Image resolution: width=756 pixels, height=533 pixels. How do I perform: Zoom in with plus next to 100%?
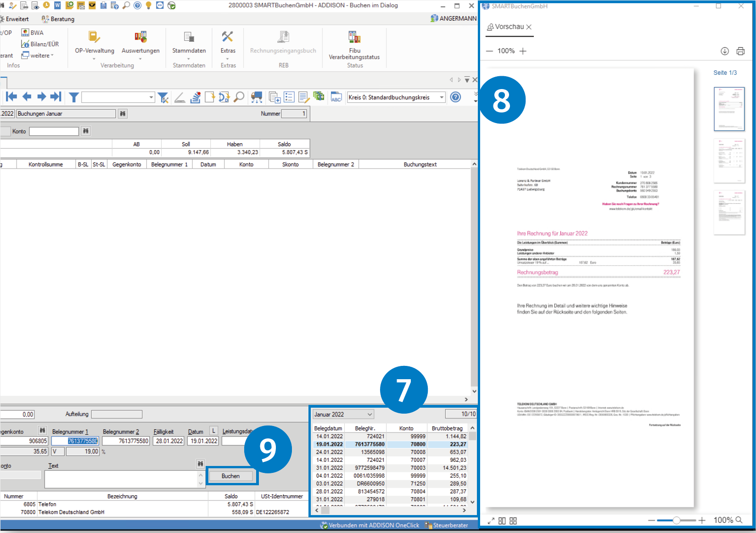523,51
